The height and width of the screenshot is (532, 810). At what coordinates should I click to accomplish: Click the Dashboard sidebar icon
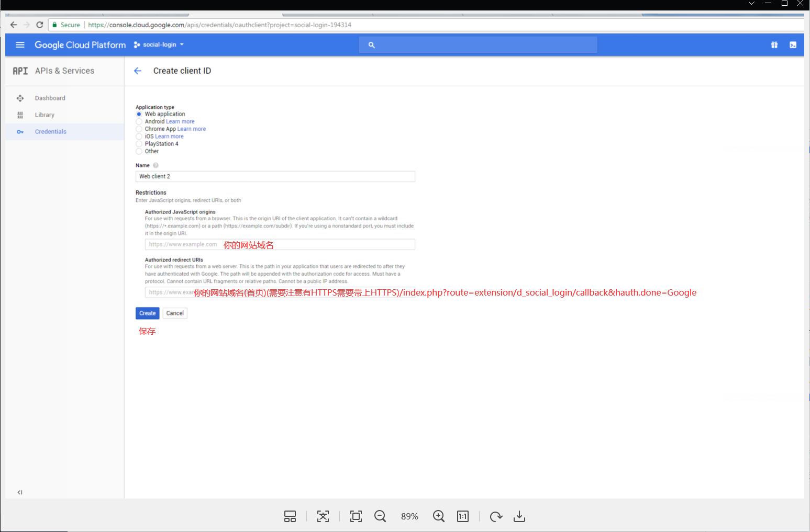click(20, 98)
